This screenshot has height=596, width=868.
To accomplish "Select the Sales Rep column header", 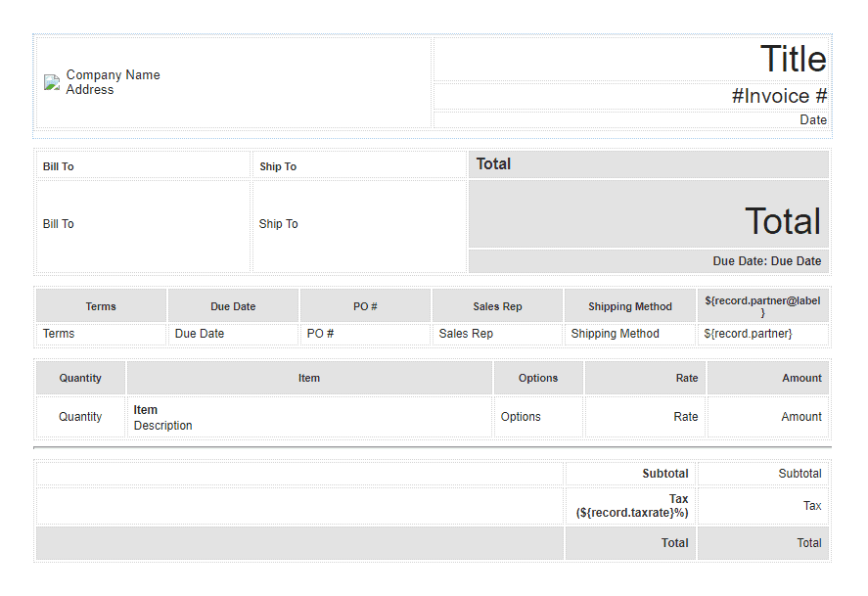I will (x=497, y=306).
